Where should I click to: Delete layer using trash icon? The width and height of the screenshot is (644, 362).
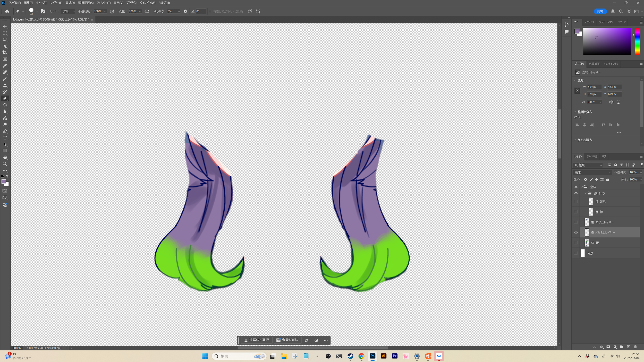tap(635, 347)
